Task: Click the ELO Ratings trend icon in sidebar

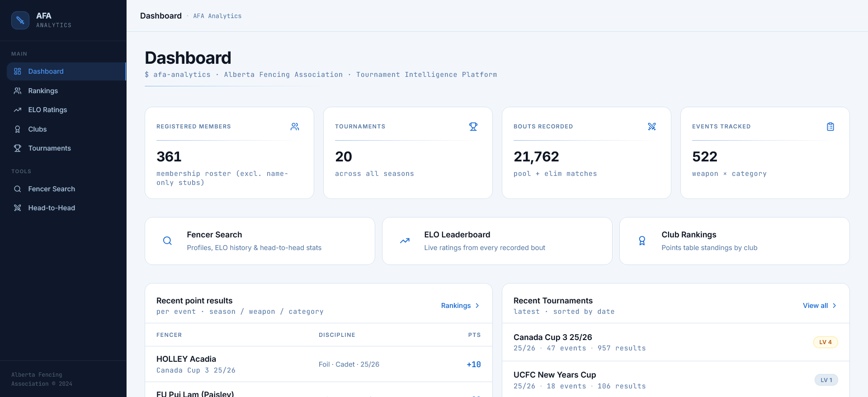Action: click(x=18, y=110)
